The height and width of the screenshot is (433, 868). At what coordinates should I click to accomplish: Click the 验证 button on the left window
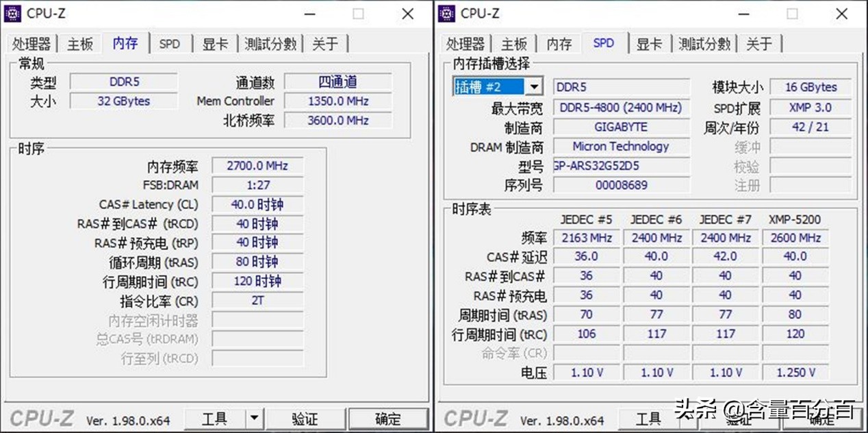point(304,418)
